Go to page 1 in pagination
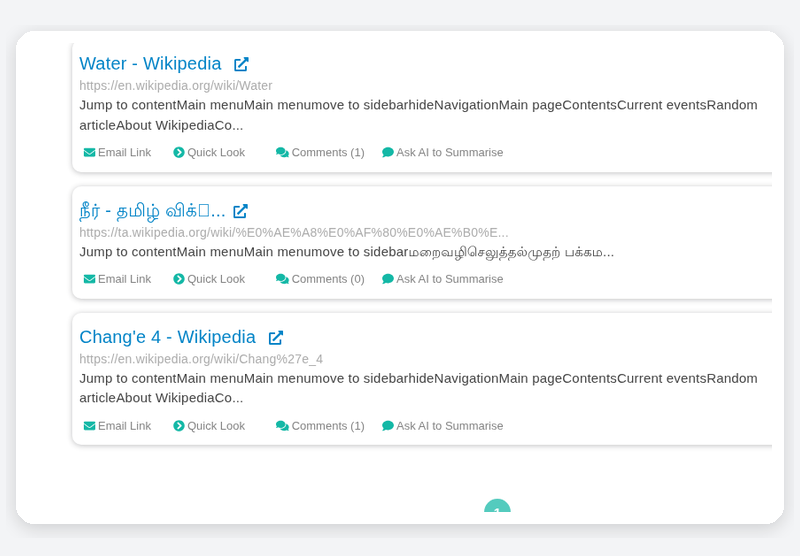 (x=497, y=506)
